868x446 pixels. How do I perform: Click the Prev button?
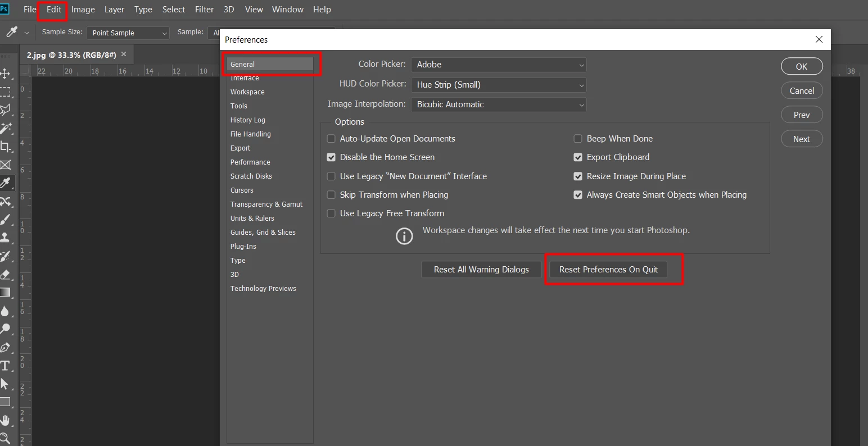[x=802, y=115]
